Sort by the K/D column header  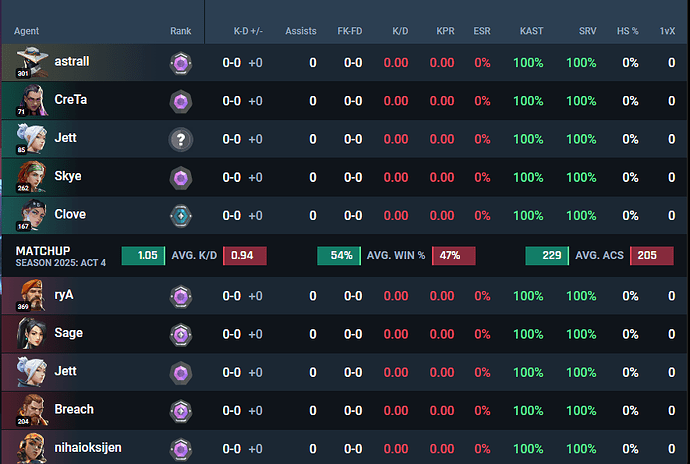pyautogui.click(x=400, y=31)
